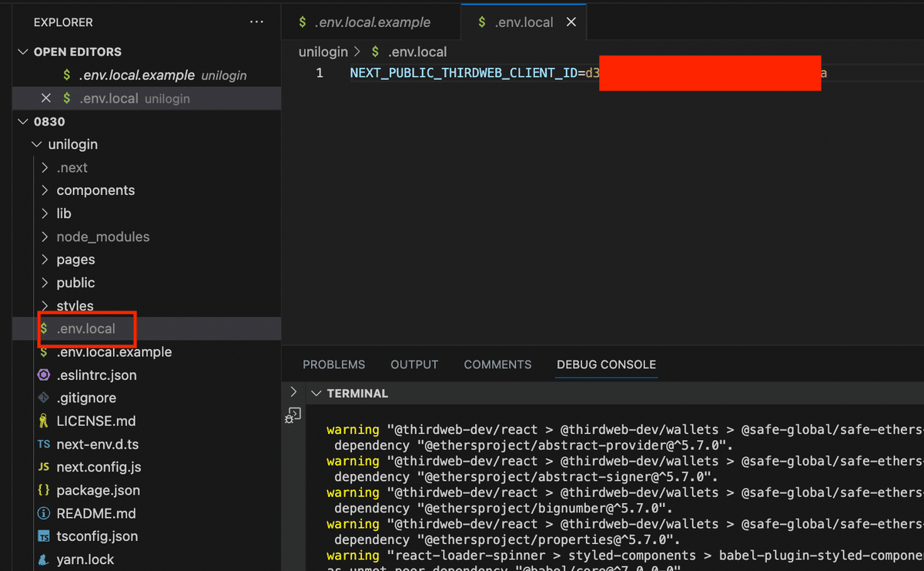Expand the .next folder
924x571 pixels.
pos(45,168)
